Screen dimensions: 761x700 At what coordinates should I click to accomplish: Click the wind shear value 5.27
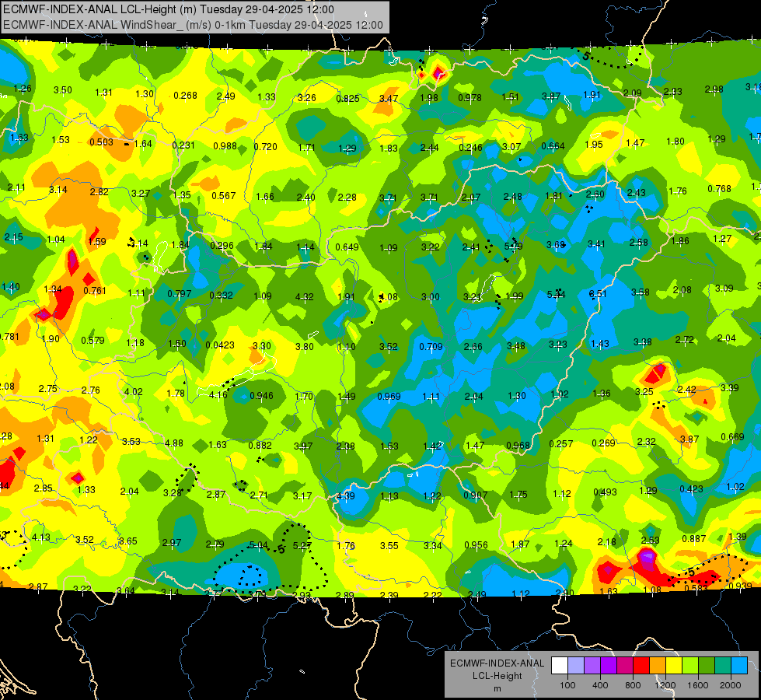click(302, 546)
